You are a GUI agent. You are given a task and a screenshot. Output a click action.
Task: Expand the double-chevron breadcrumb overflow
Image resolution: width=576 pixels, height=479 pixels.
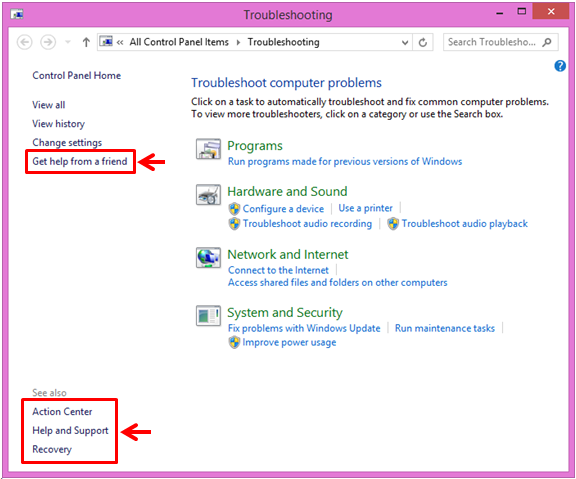(x=120, y=42)
